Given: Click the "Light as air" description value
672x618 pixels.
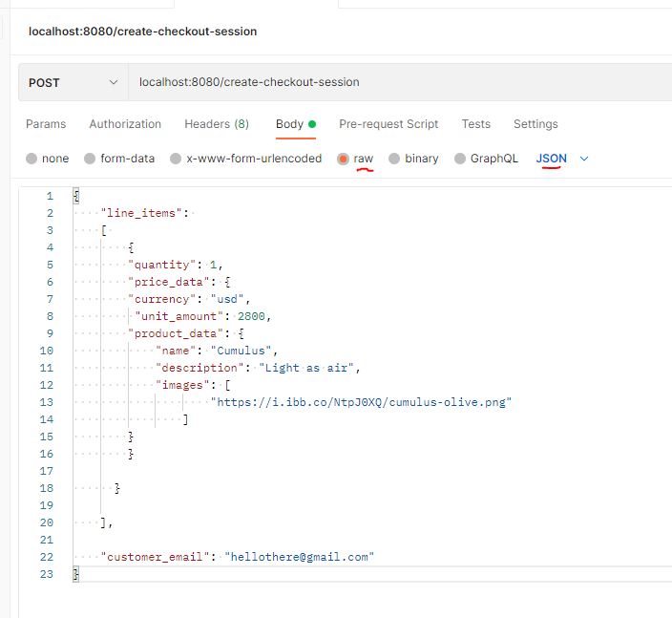Looking at the screenshot, I should coord(306,368).
